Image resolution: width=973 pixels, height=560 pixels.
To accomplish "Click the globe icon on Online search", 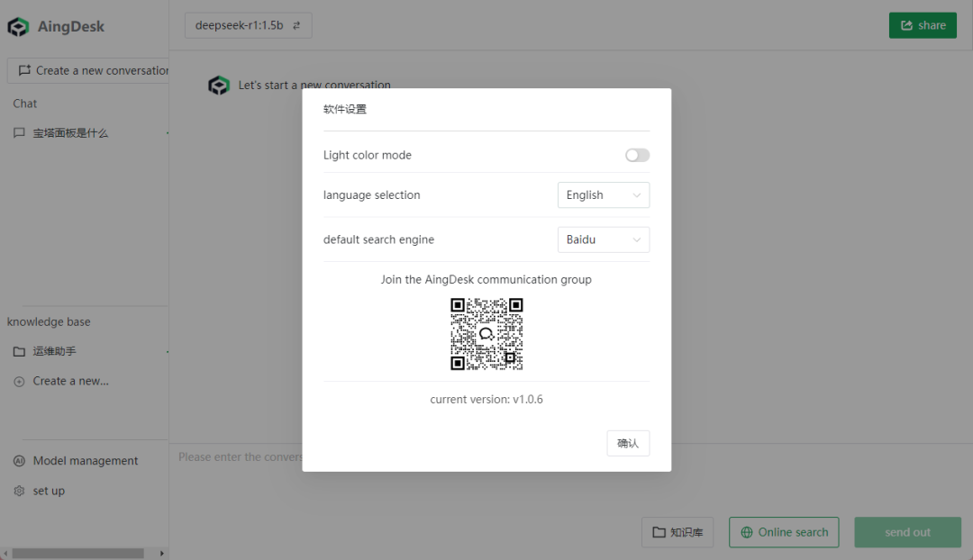I will tap(745, 532).
